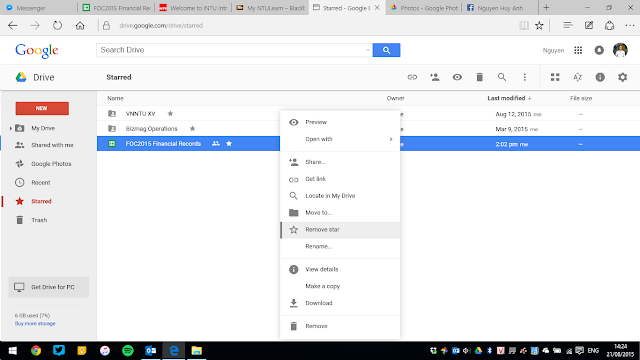
Task: Choose Remove star in context menu
Action: pos(340,229)
